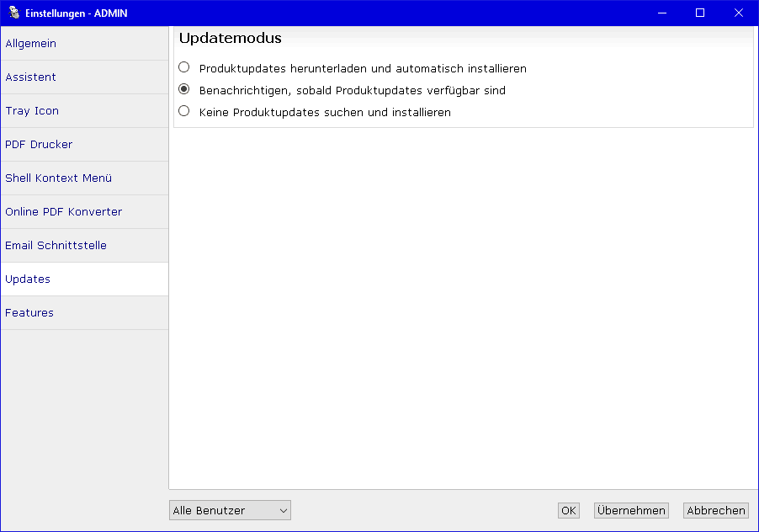Screen dimensions: 759x532
Task: Click Übernehmen to apply changes
Action: tap(631, 510)
